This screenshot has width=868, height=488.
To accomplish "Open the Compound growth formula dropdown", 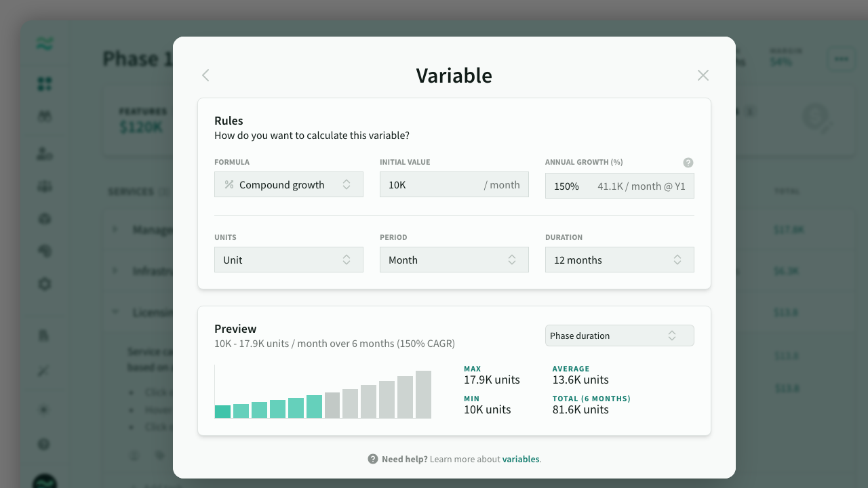I will (289, 184).
